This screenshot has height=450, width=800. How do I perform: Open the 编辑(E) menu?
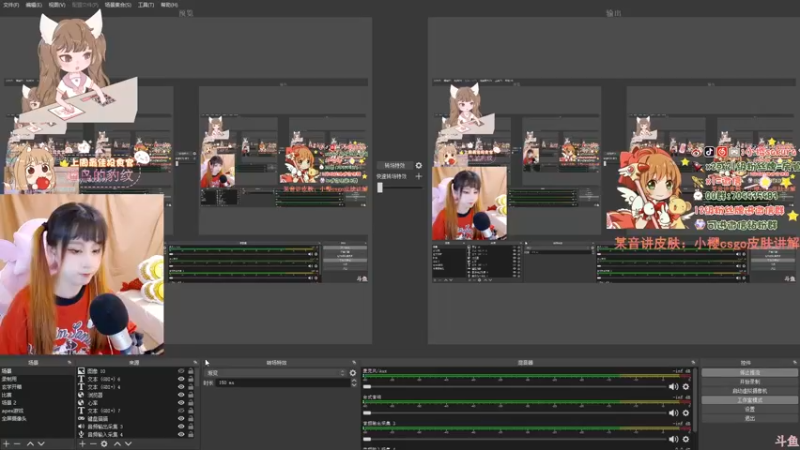pyautogui.click(x=34, y=5)
